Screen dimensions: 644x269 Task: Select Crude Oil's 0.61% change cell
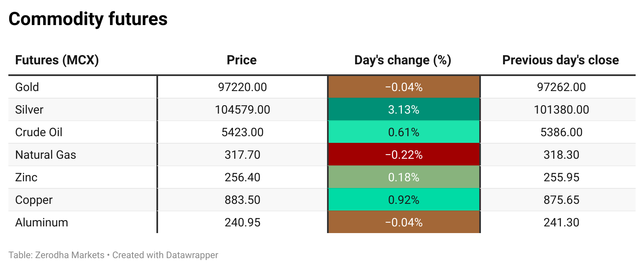(404, 132)
